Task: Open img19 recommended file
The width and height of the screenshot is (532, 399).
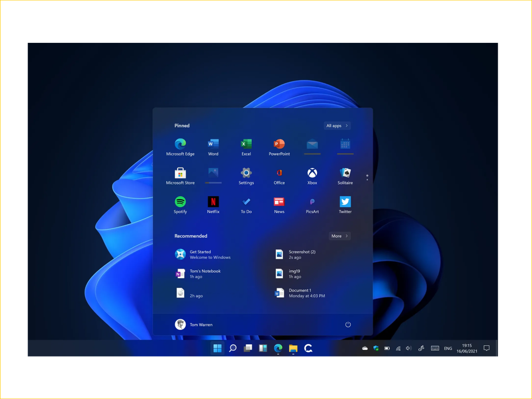Action: 288,273
